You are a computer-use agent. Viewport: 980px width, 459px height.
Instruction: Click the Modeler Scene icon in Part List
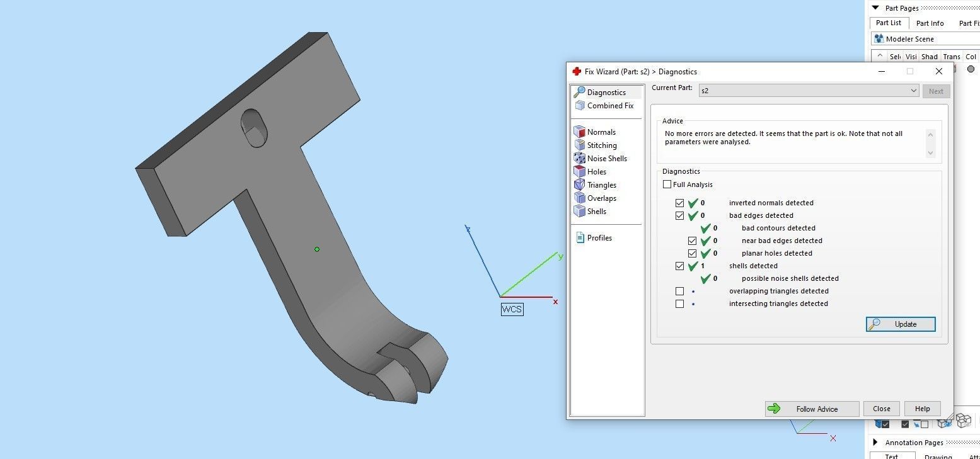tap(879, 39)
